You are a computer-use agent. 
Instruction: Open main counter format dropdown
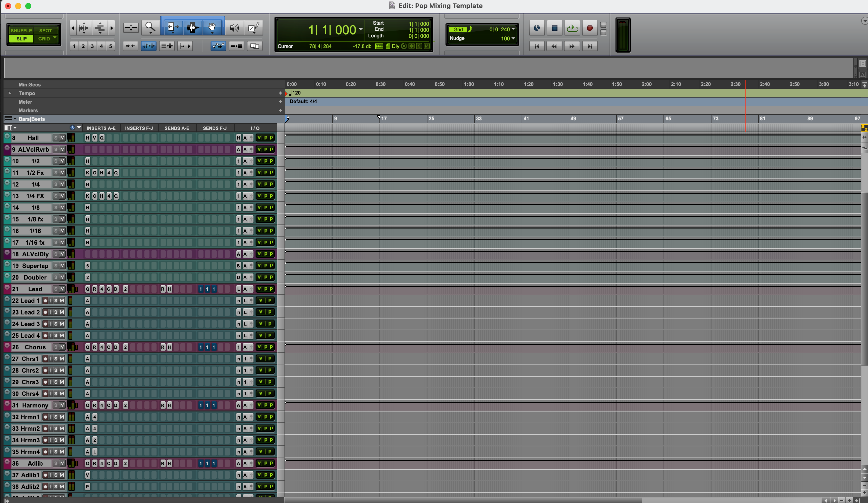point(361,30)
